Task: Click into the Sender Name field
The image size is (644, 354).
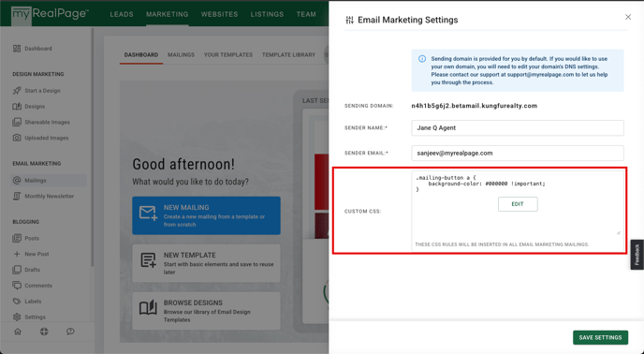Action: (x=518, y=128)
